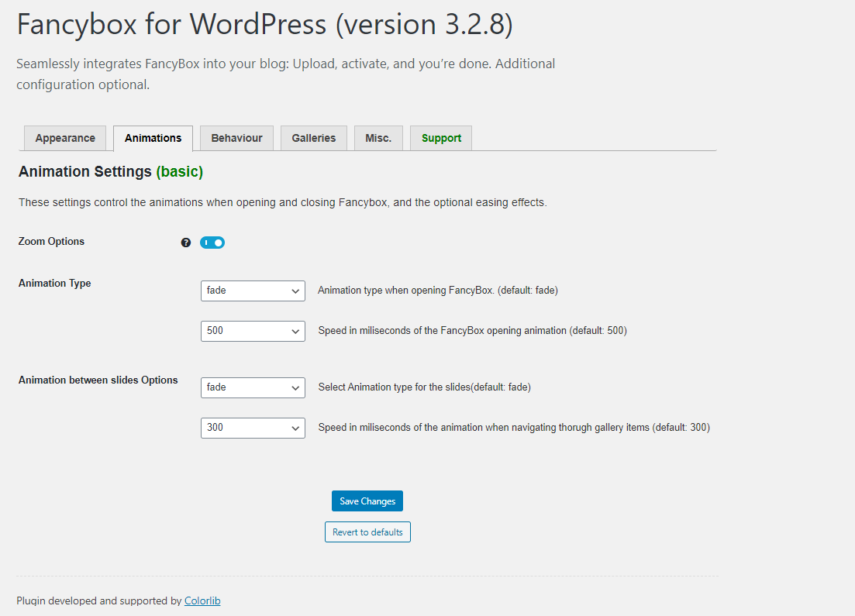Image resolution: width=855 pixels, height=616 pixels.
Task: Open the Behaviour tab
Action: [x=236, y=138]
